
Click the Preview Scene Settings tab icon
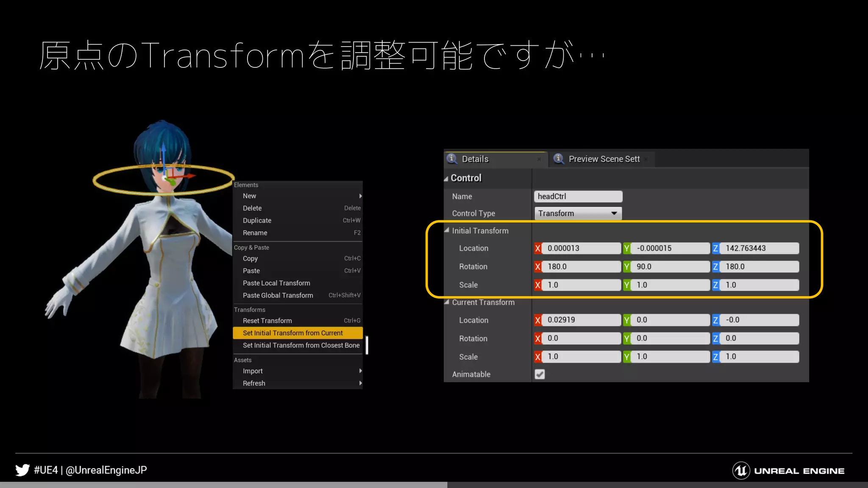point(559,158)
